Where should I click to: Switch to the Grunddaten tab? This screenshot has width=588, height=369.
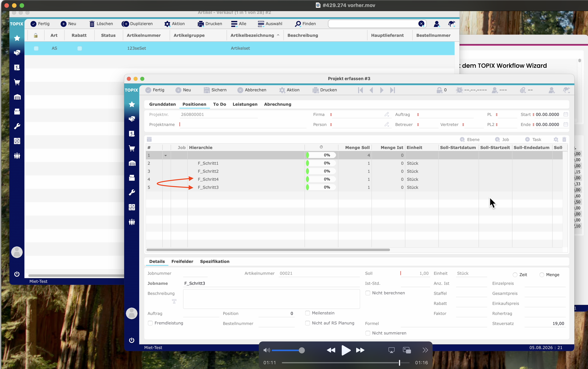[x=162, y=104]
